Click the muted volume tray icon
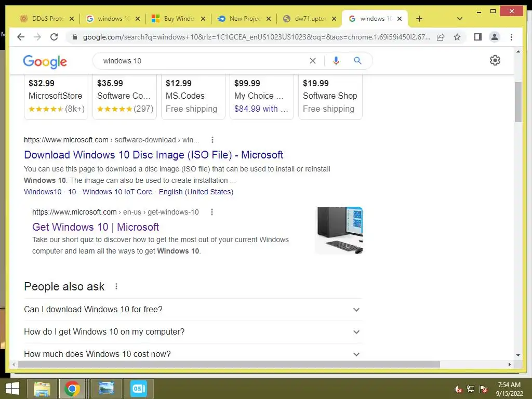The image size is (532, 399). click(458, 389)
